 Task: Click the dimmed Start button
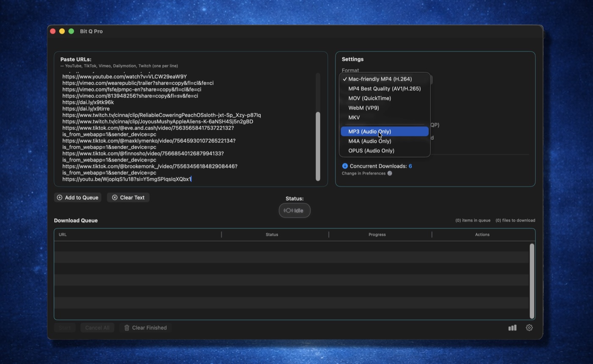(65, 328)
